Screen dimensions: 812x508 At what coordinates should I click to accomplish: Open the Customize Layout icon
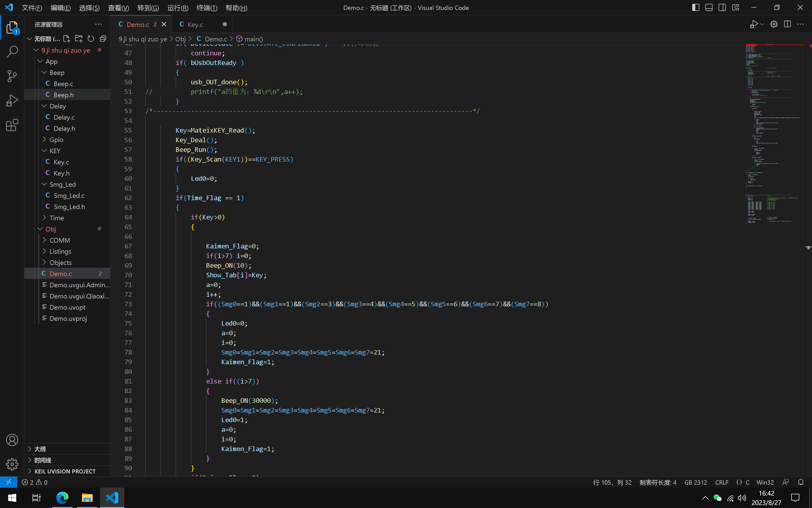(736, 7)
